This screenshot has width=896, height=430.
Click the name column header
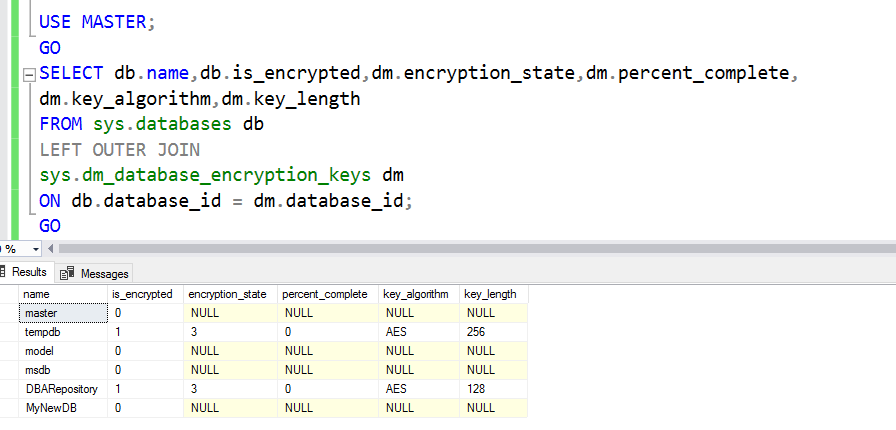tap(63, 294)
